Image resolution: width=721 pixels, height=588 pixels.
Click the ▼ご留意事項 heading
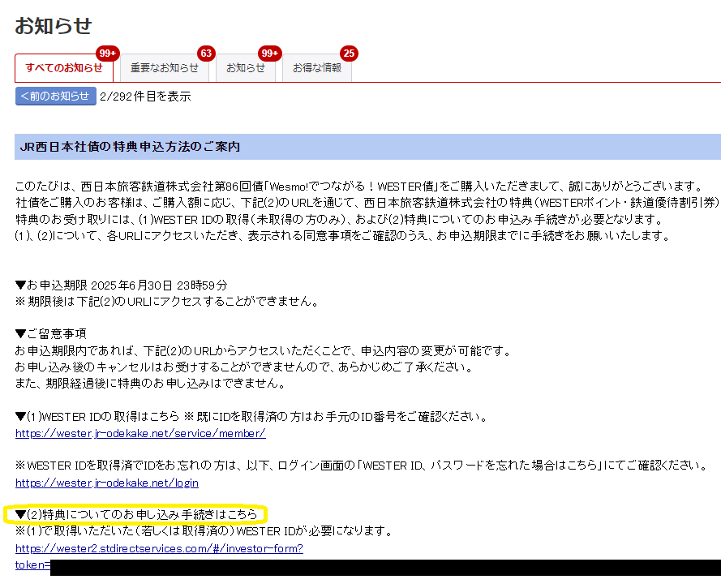coord(50,334)
